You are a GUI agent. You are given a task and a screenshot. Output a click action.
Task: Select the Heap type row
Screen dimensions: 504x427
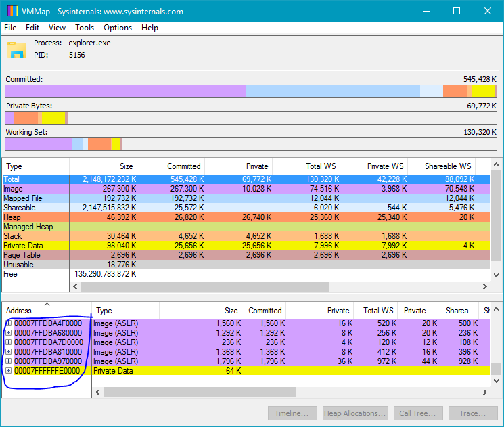246,217
